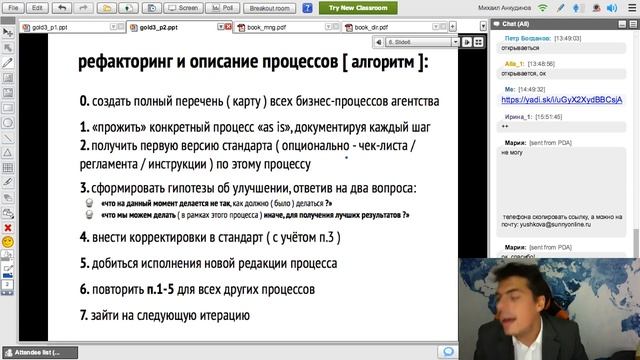Check the green wifi connection status icon
Screen dimensions: 640x360
coord(542,8)
